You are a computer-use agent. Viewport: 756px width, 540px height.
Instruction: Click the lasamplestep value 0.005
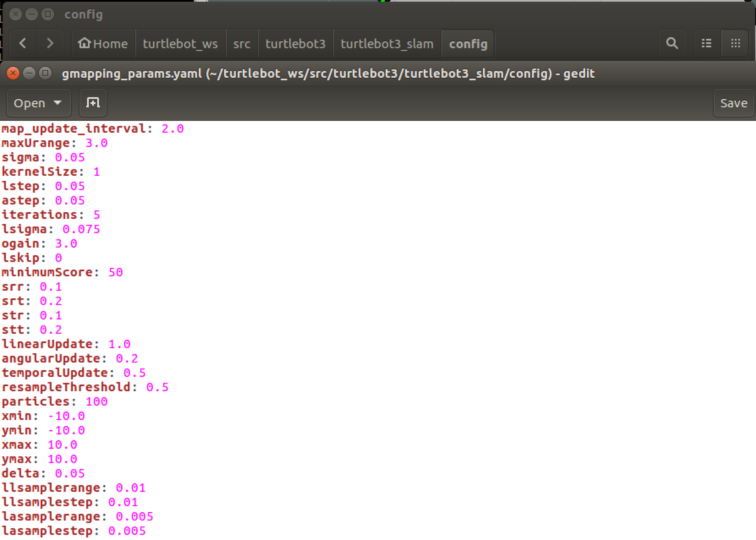pyautogui.click(x=127, y=531)
